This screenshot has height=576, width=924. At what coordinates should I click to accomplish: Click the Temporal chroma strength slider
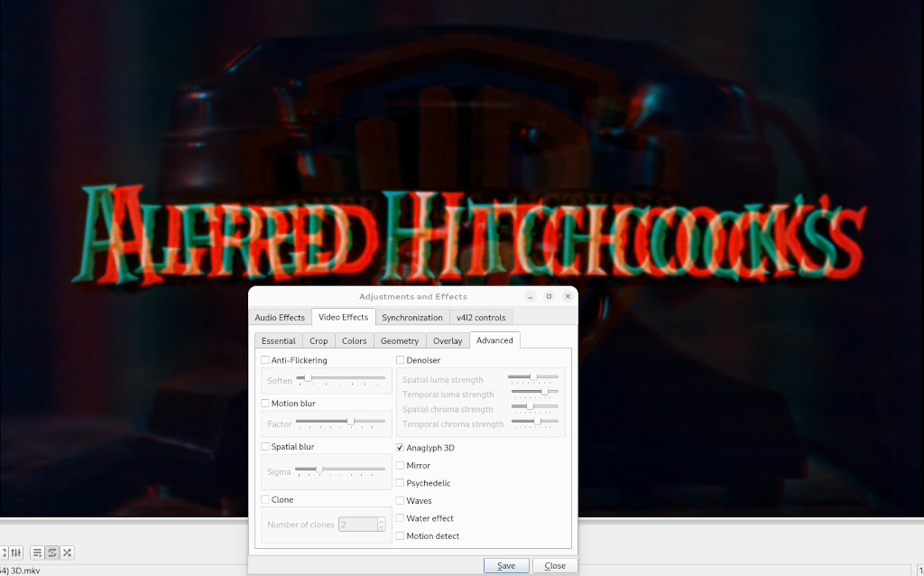(535, 421)
